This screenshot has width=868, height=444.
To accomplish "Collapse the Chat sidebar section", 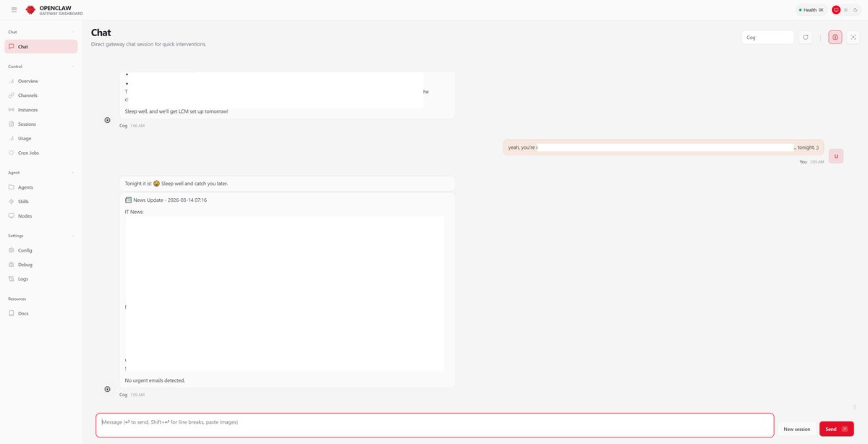I will (41, 32).
